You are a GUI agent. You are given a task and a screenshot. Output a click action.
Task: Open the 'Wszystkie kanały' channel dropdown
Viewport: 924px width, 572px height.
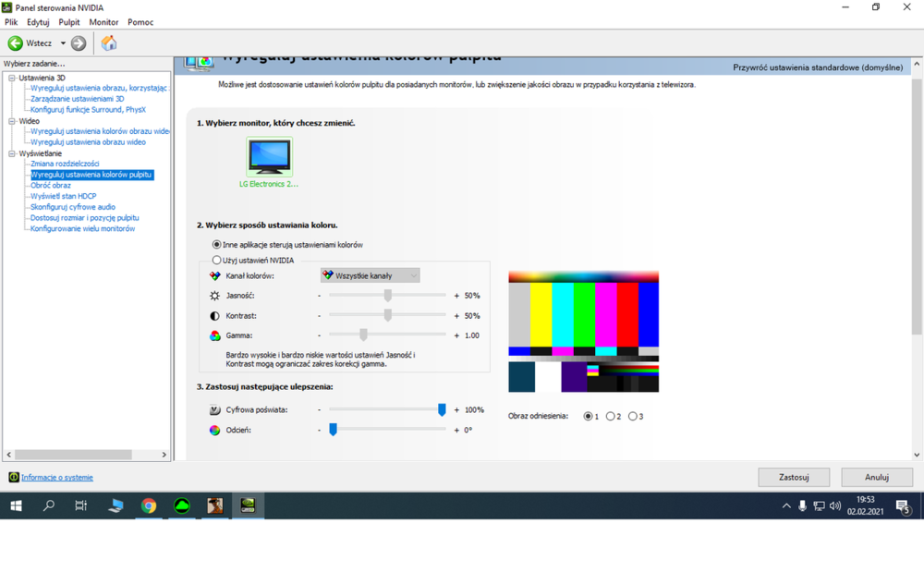pos(371,275)
